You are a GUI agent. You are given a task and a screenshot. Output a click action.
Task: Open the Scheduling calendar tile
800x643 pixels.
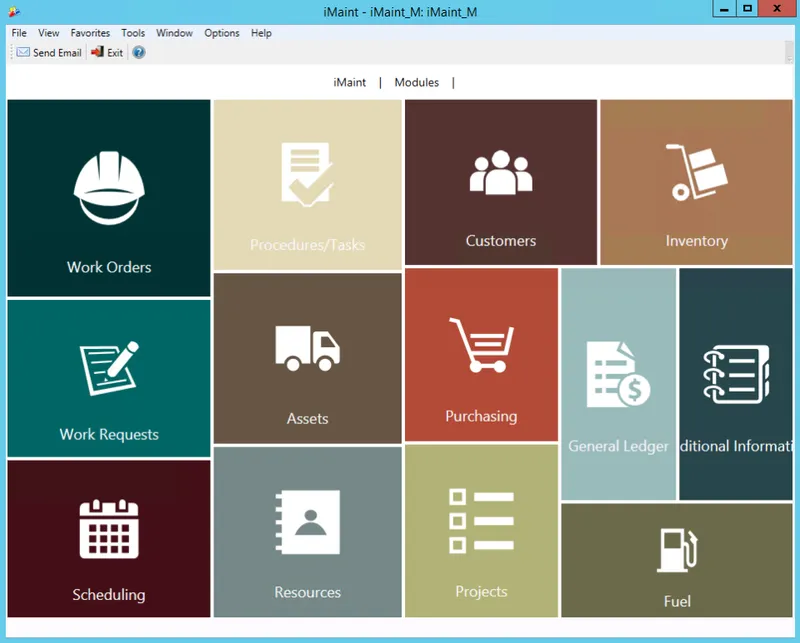click(x=109, y=539)
